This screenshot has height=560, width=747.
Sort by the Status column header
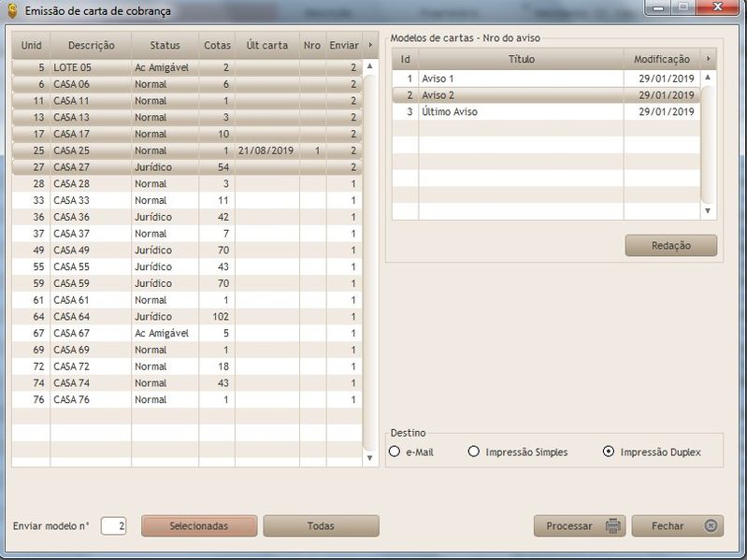[x=165, y=45]
